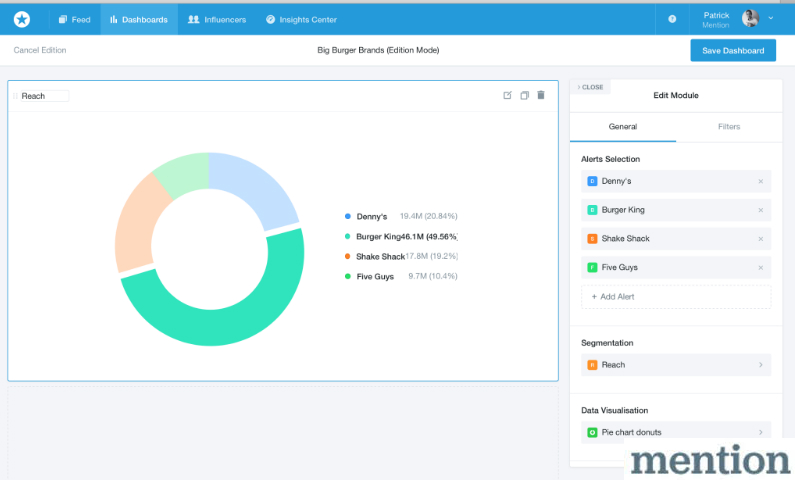This screenshot has height=480, width=795.
Task: Open the help question mark icon
Action: pos(672,19)
